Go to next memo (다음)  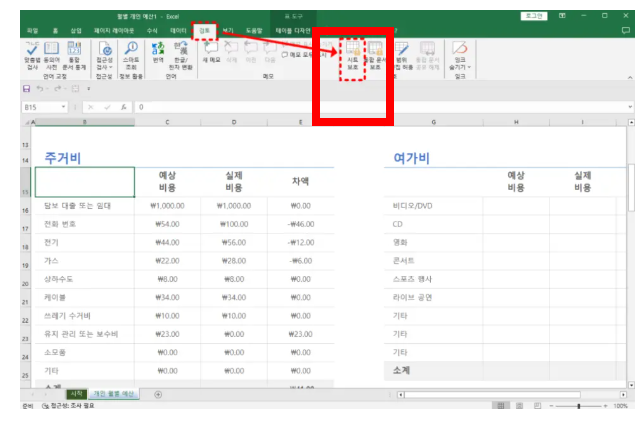[x=270, y=52]
